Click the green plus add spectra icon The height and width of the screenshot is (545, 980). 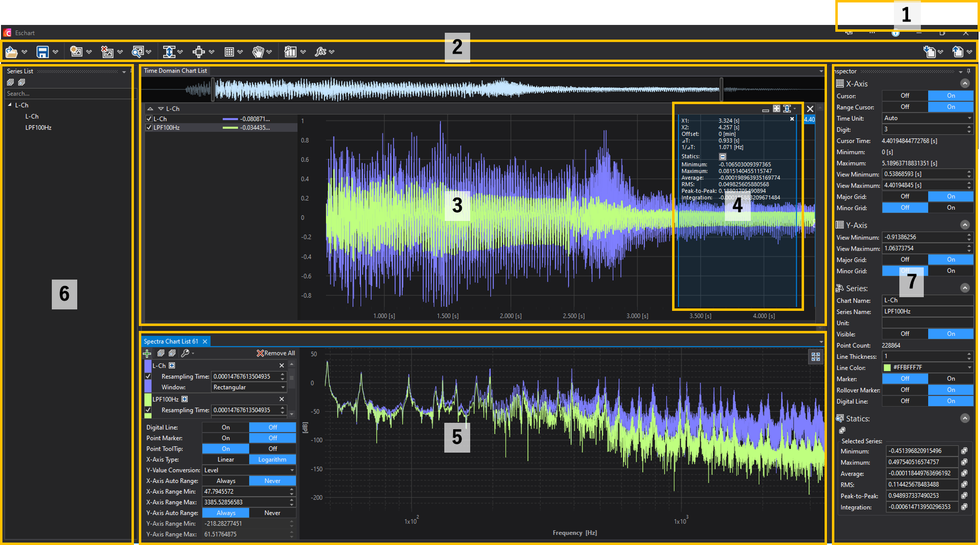point(147,353)
